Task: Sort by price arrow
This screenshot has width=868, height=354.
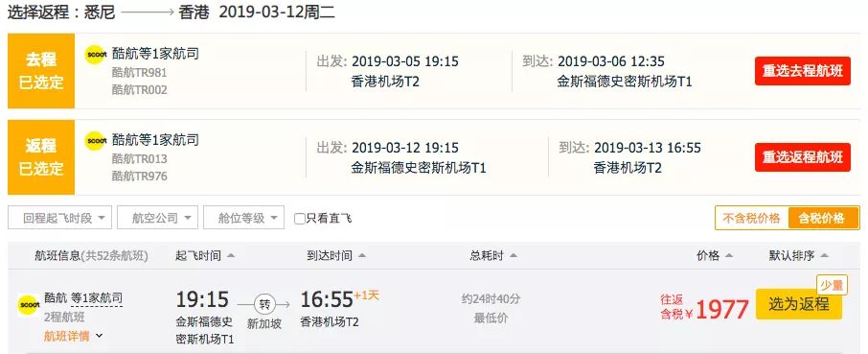Action: (x=729, y=256)
